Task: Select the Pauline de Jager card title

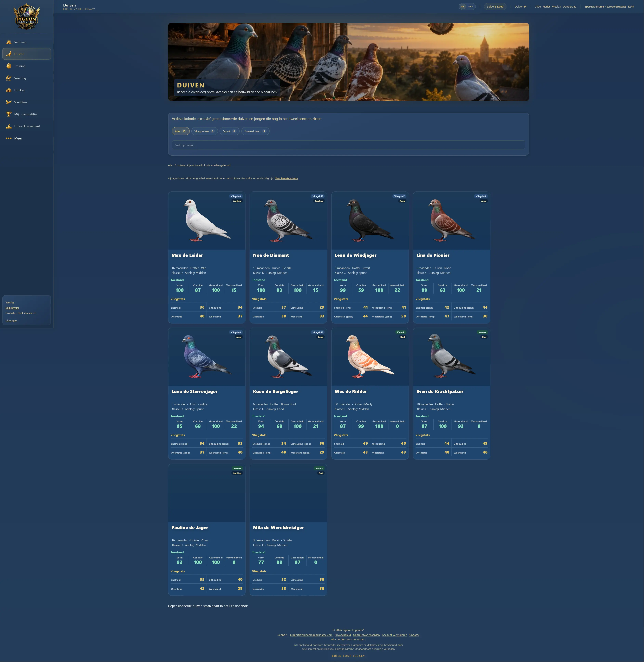Action: (x=190, y=528)
